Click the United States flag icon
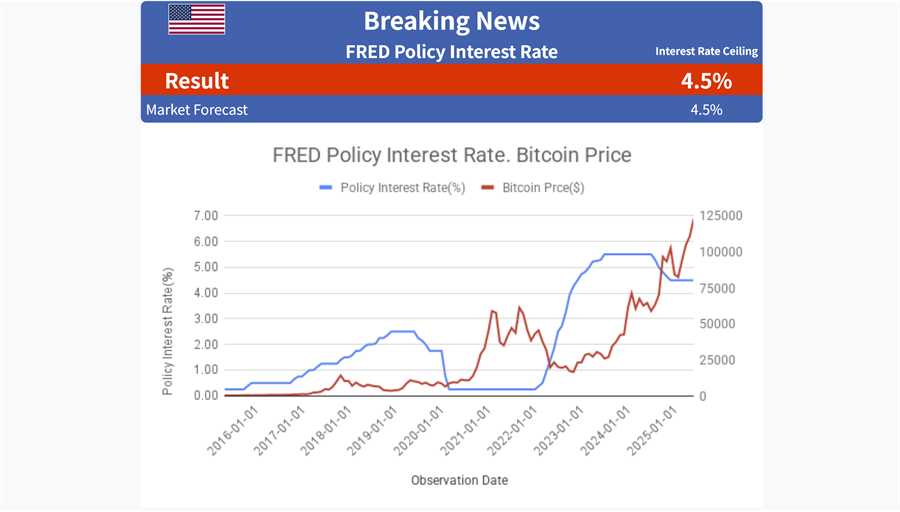 [196, 19]
